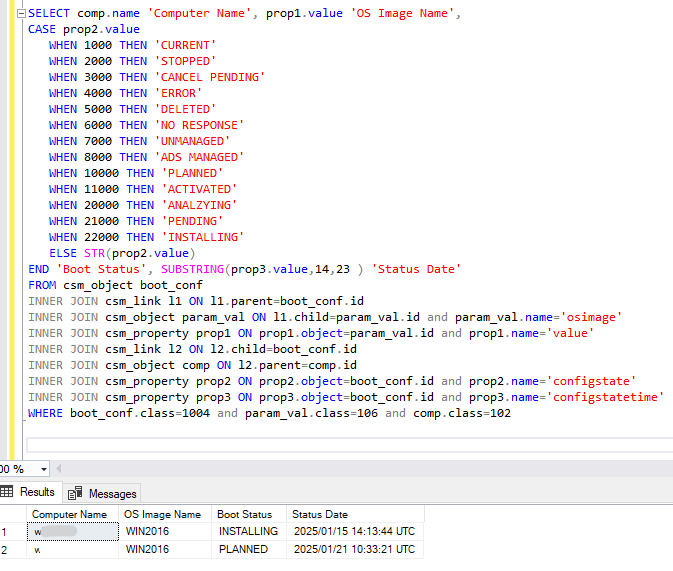Switch to the Messages tab
The height and width of the screenshot is (571, 673).
point(112,493)
